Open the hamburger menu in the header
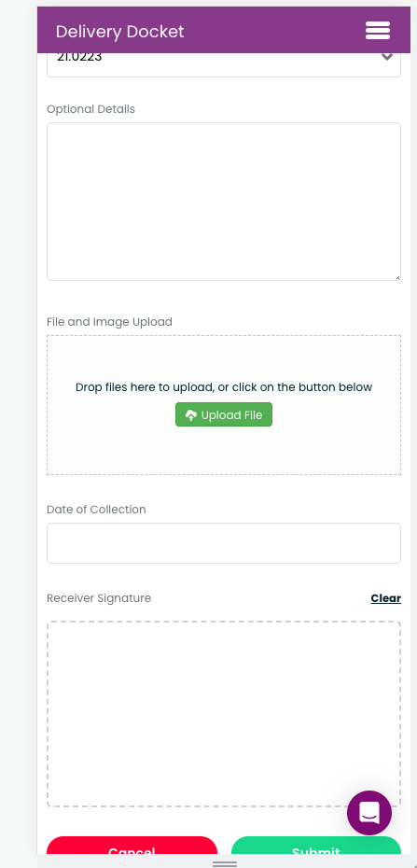This screenshot has height=868, width=417. pos(378,31)
